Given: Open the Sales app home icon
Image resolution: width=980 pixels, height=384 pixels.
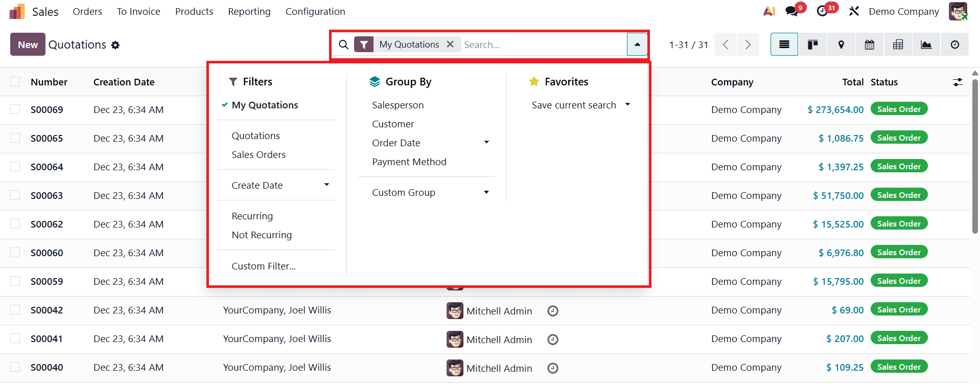Looking at the screenshot, I should pos(17,11).
